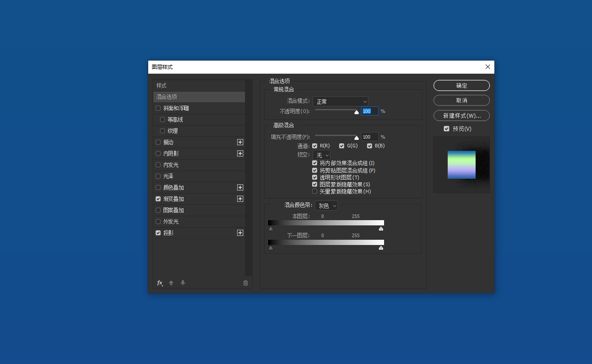This screenshot has height=364, width=592.
Task: Enable the 内阴影 checkbox
Action: [158, 153]
